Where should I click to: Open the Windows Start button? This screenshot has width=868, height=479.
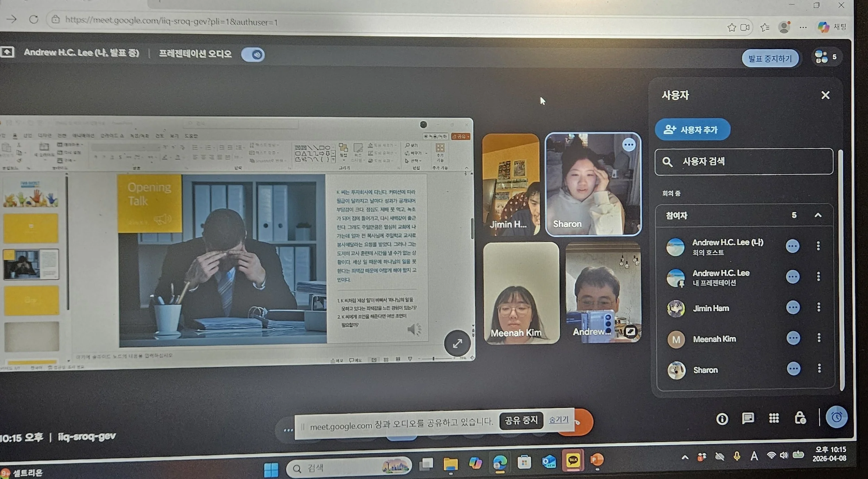click(271, 470)
